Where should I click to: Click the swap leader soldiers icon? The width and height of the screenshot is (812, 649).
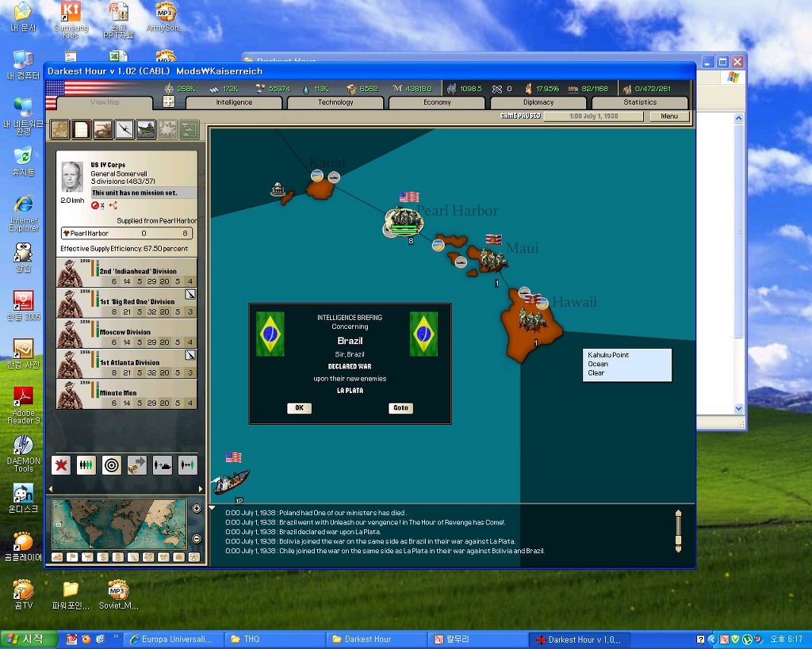187,465
